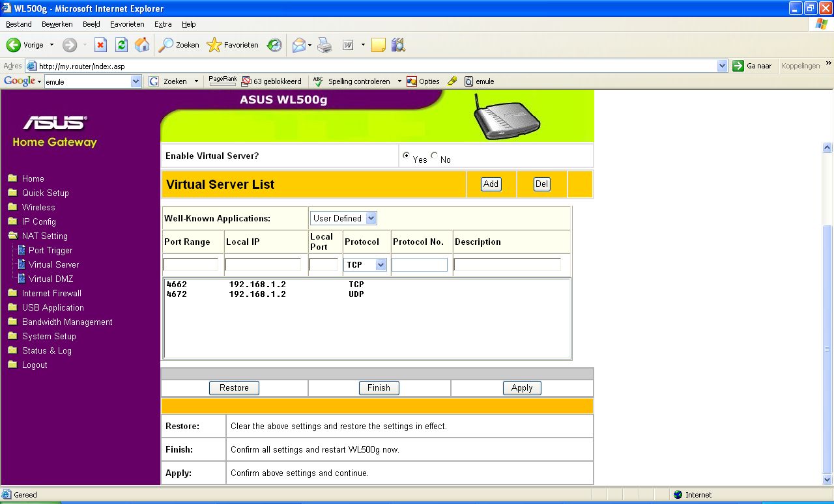
Task: Select Yes for Enable Virtual Server
Action: 407,156
